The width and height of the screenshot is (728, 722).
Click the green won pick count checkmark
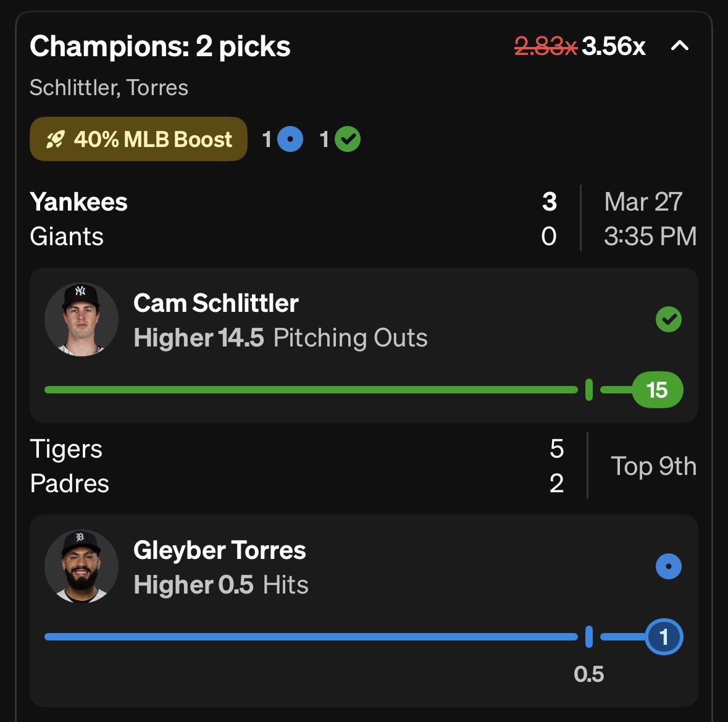pyautogui.click(x=348, y=140)
